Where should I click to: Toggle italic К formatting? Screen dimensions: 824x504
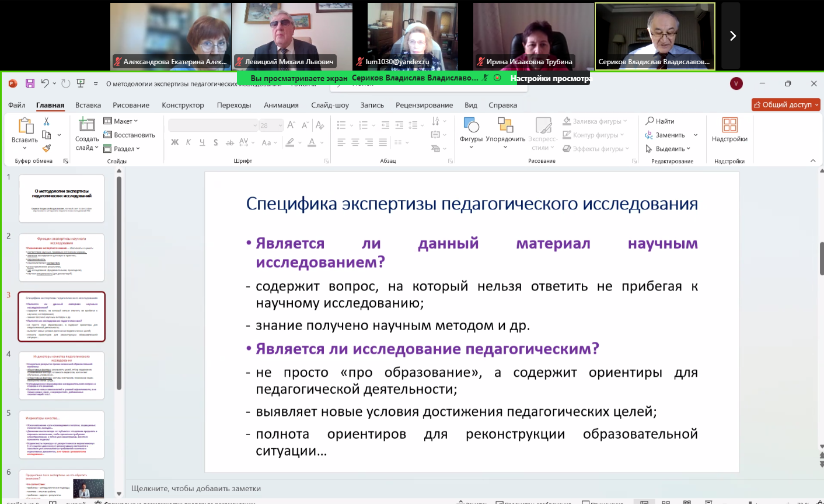point(188,142)
